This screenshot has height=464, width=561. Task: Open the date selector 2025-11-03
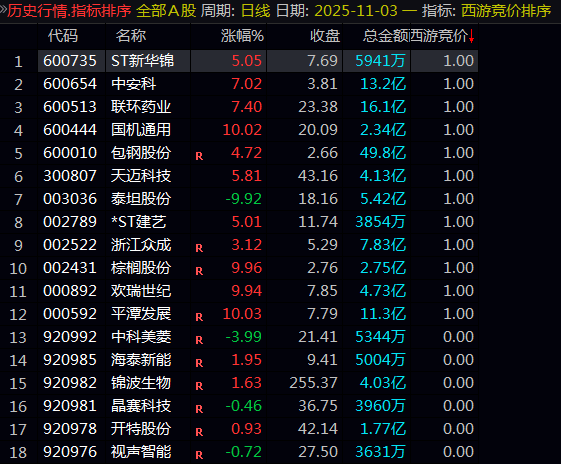tap(356, 11)
